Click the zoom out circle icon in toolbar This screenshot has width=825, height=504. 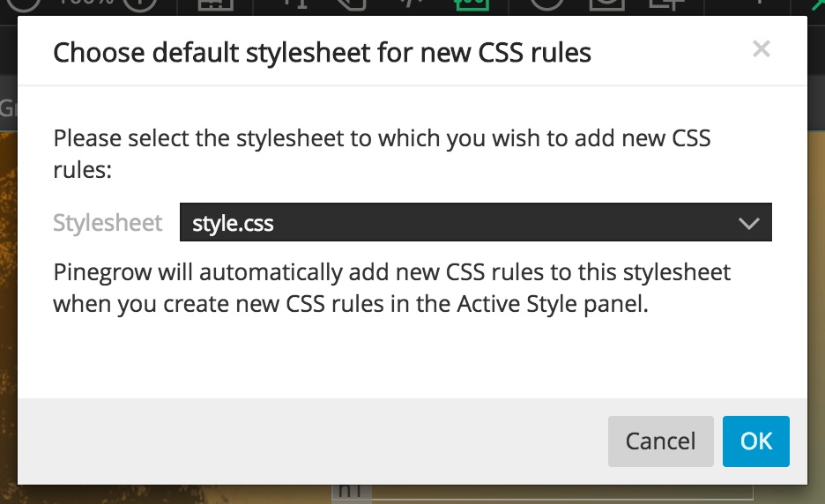pyautogui.click(x=23, y=4)
